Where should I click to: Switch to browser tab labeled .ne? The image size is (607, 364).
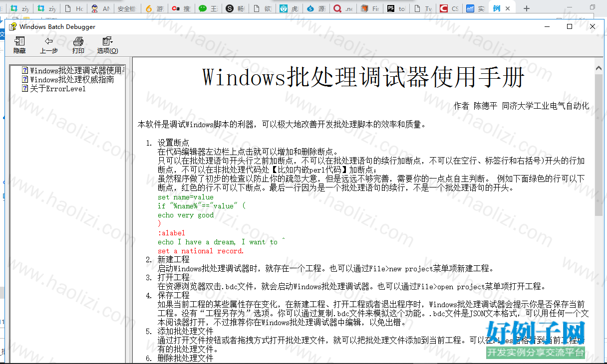point(342,8)
